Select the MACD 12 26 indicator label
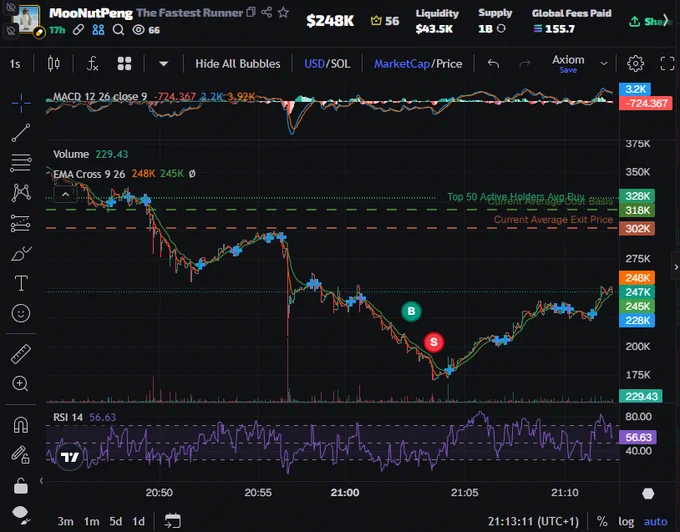Viewport: 680px width, 532px height. 100,96
